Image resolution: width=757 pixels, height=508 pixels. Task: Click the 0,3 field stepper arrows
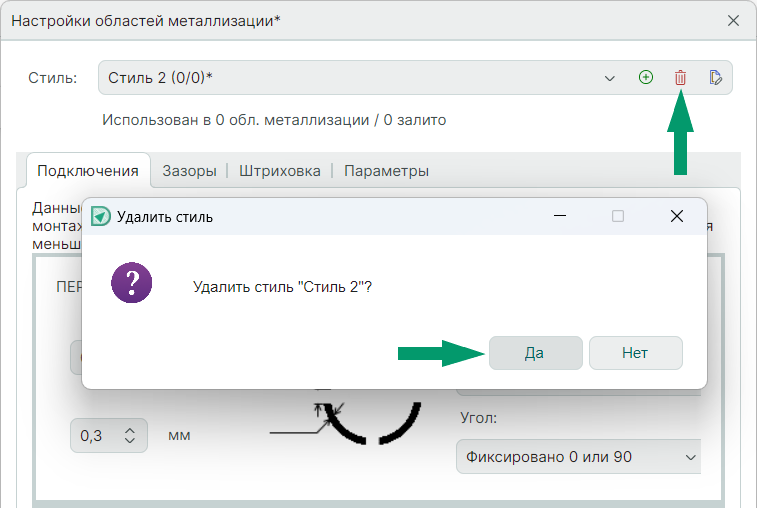129,436
